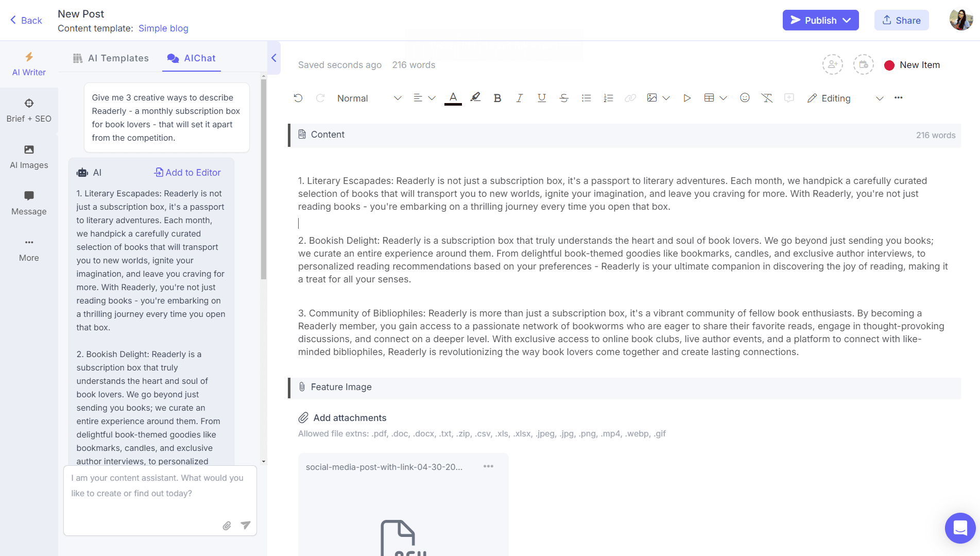The width and height of the screenshot is (980, 556).
Task: Expand the insert image dropdown arrow
Action: pyautogui.click(x=666, y=98)
